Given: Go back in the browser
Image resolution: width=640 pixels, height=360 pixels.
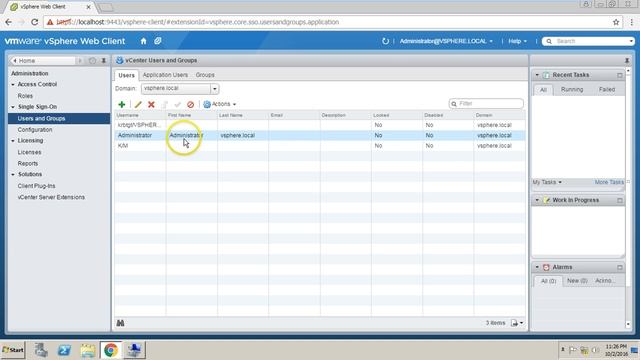Looking at the screenshot, I should 9,22.
